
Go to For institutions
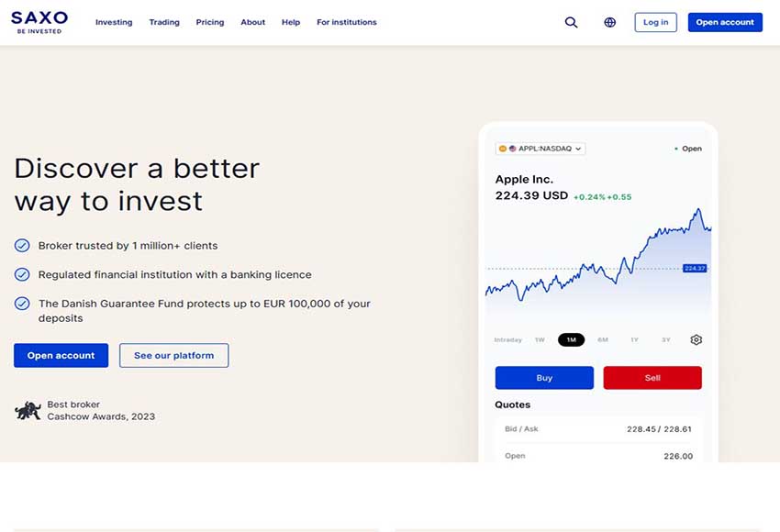coord(346,22)
